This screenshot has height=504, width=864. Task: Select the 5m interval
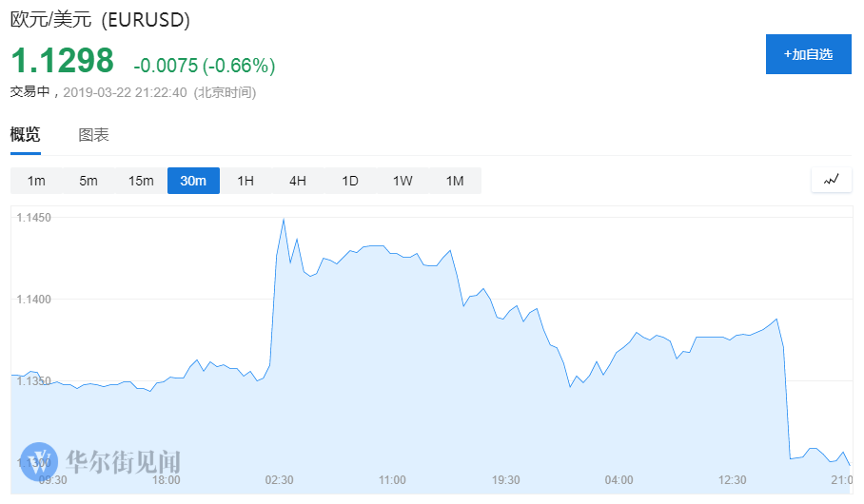[x=88, y=181]
